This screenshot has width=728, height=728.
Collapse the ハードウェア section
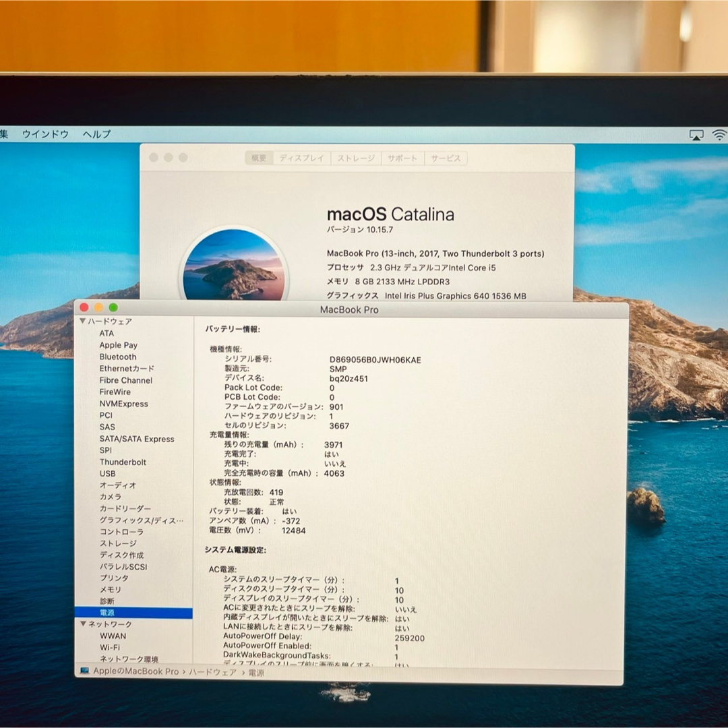pos(83,321)
